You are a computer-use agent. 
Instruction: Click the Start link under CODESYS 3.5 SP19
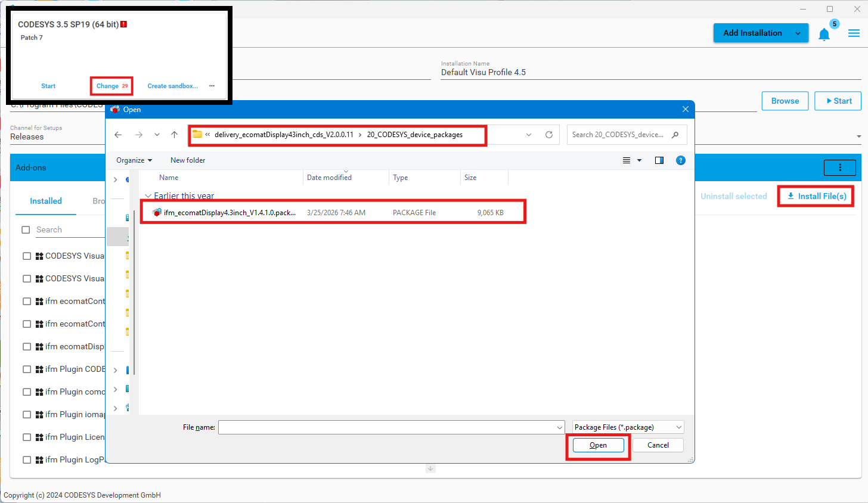[x=48, y=86]
